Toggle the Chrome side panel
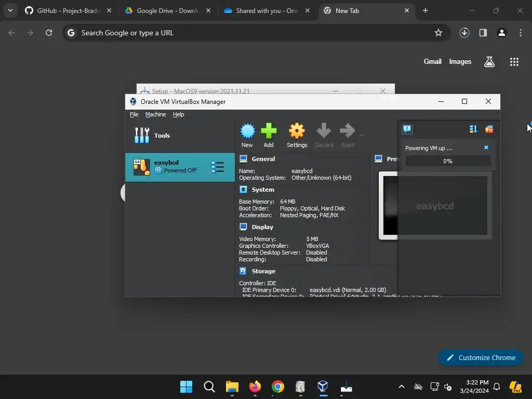 tap(483, 33)
